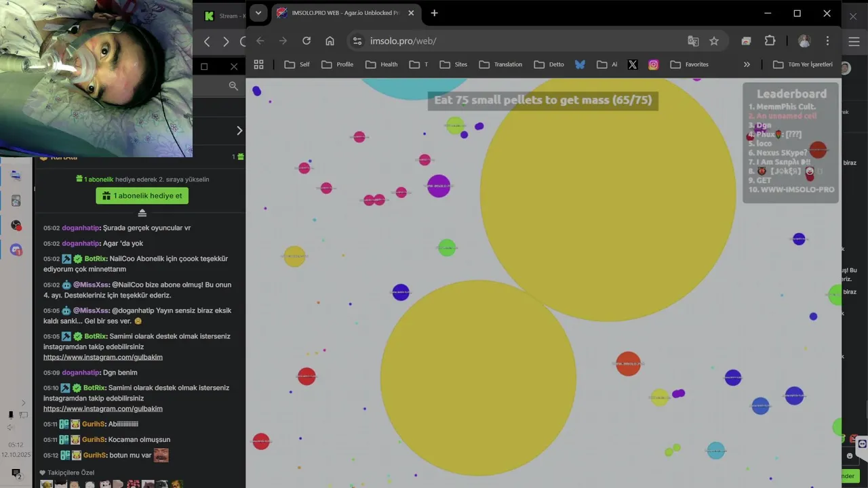Click the 'Eat 75 small pellets' banner
Image resolution: width=868 pixels, height=488 pixels.
tap(543, 100)
